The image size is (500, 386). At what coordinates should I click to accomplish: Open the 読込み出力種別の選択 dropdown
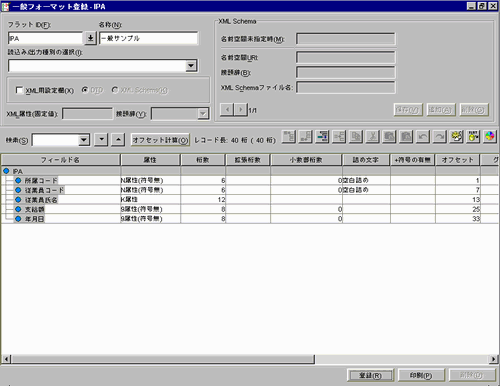(191, 66)
